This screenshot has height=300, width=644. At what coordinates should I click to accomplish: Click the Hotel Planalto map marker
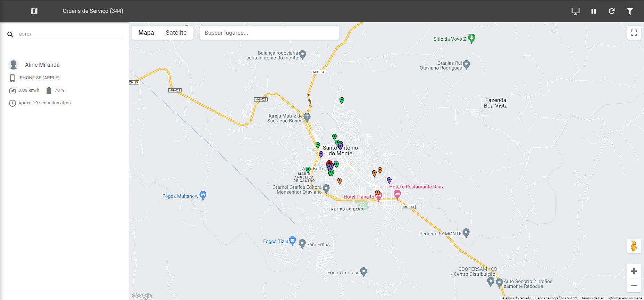pyautogui.click(x=379, y=196)
